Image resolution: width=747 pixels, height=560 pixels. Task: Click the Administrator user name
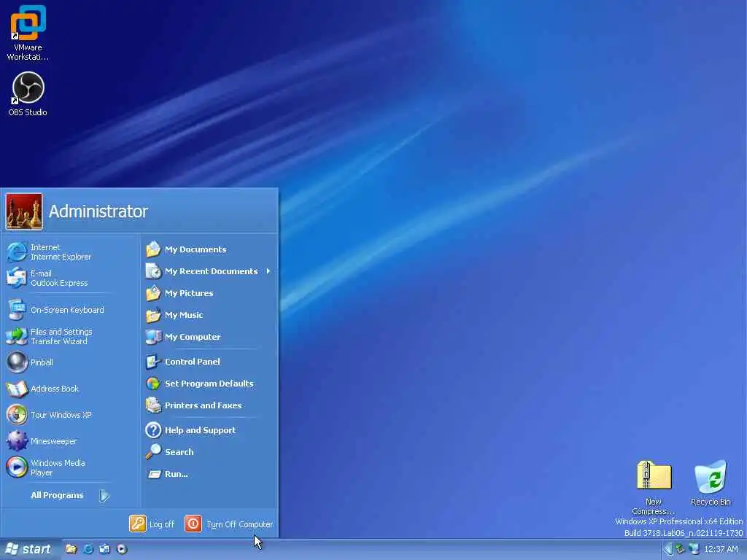click(98, 211)
